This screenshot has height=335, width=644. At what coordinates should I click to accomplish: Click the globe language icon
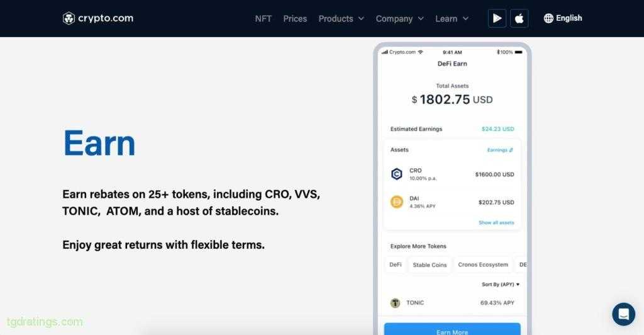(x=548, y=18)
